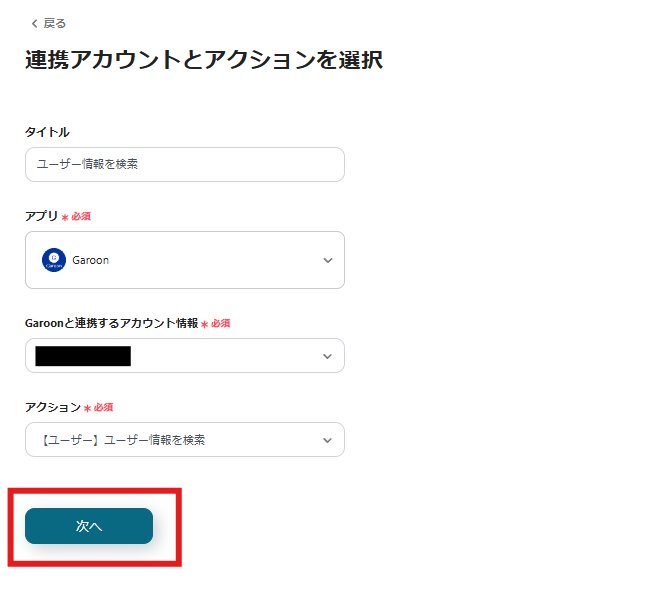Click the タイトル input field
The width and height of the screenshot is (667, 610).
pyautogui.click(x=185, y=165)
